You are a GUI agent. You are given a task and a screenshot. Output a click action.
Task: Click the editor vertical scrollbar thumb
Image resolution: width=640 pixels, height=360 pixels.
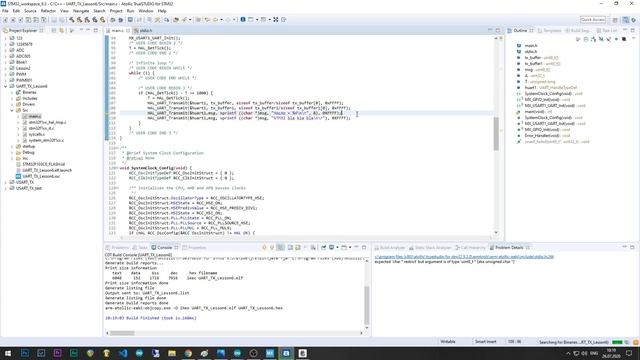coord(496,133)
